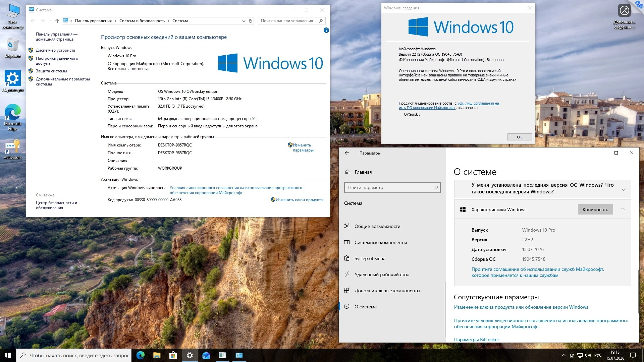Show hidden system tray icons

563,355
